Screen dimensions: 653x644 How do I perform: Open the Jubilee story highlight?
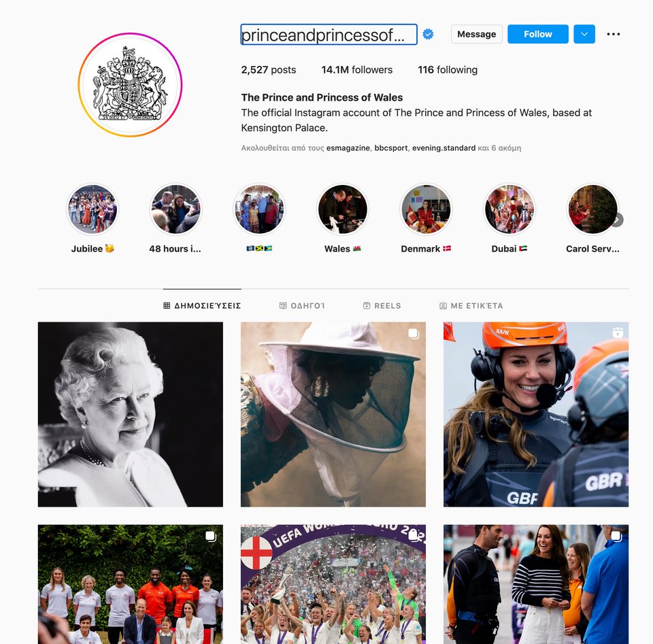click(93, 209)
